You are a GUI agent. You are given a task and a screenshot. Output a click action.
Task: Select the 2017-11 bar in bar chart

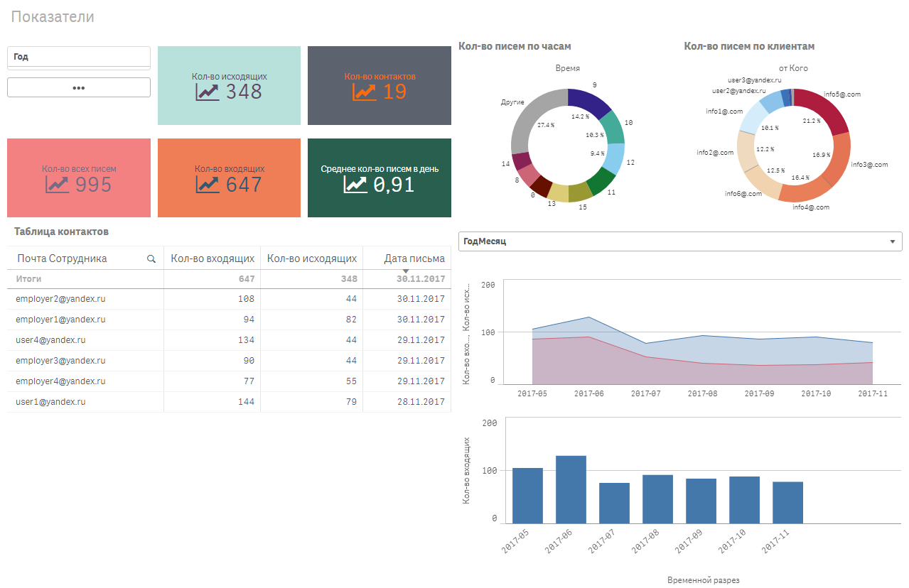787,503
